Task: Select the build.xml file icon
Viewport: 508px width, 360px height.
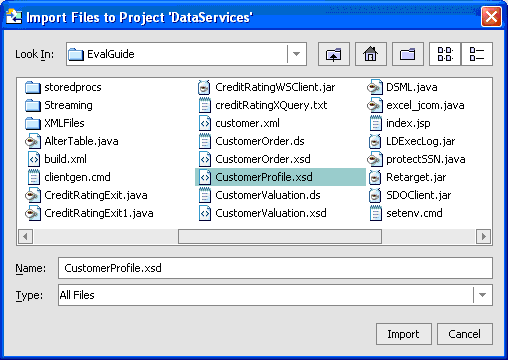Action: pos(34,159)
